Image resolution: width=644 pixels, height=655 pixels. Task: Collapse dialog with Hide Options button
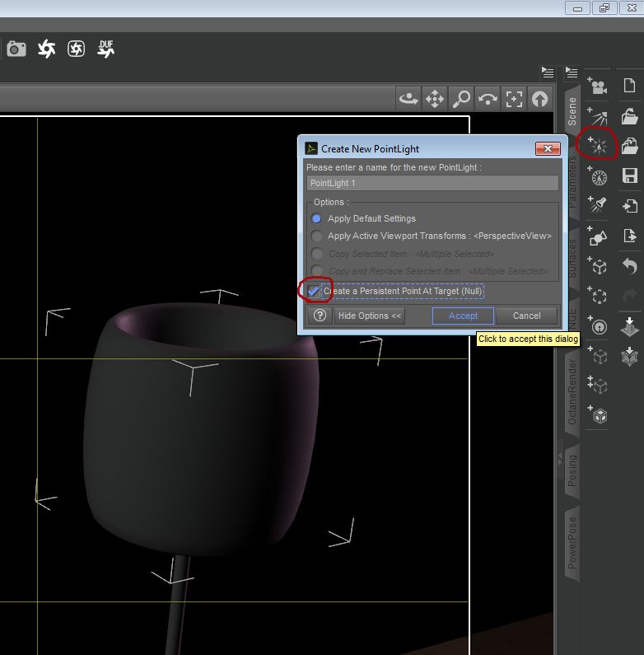[x=370, y=316]
